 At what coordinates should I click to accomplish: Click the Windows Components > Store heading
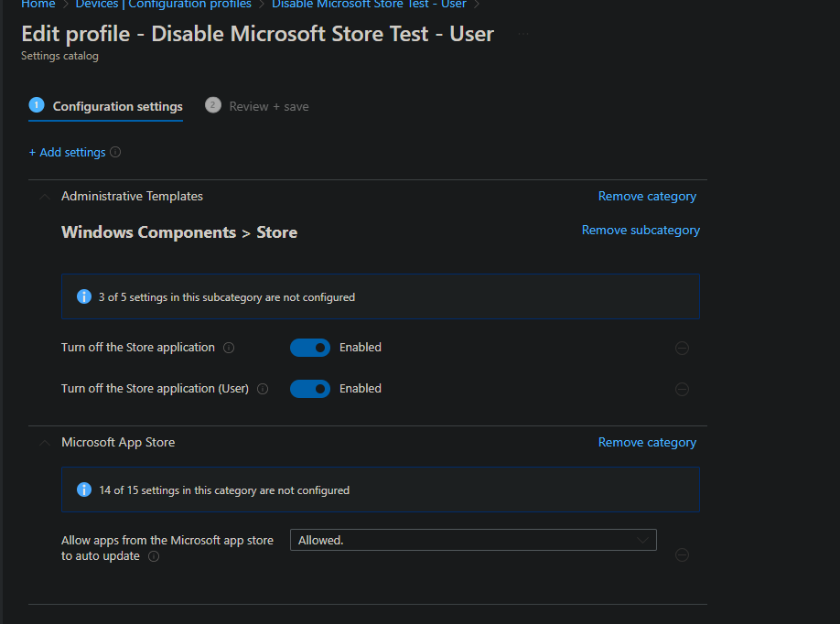(x=179, y=232)
